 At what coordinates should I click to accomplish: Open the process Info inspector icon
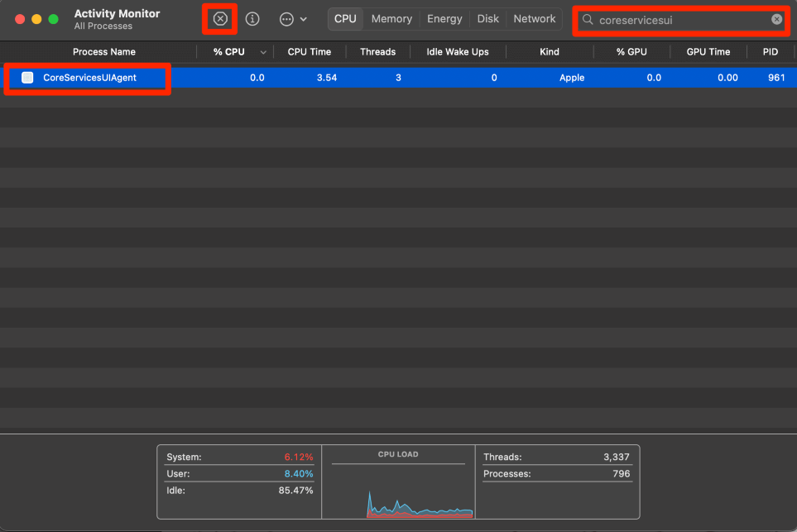[253, 19]
